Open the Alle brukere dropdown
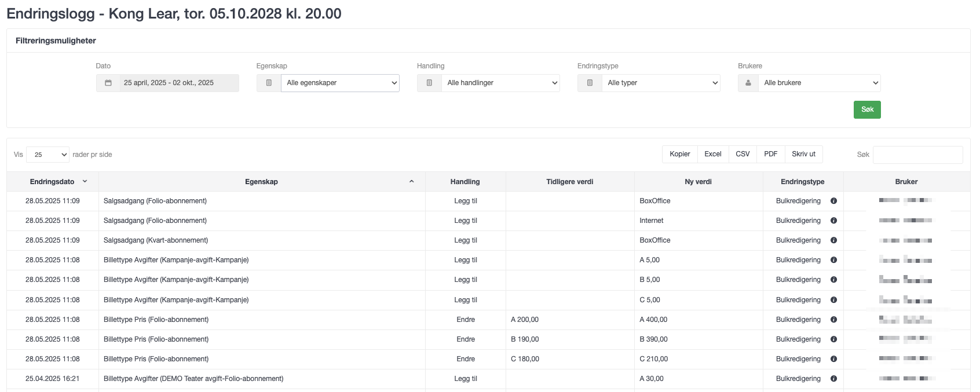 (x=820, y=83)
